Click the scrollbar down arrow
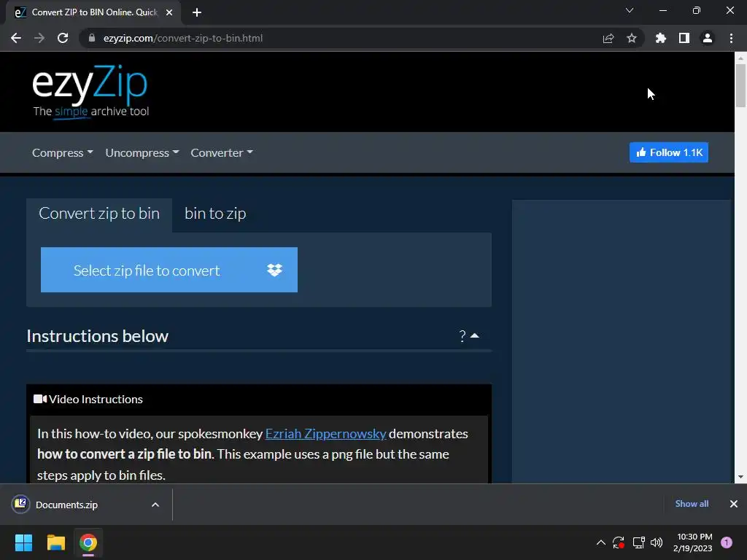The width and height of the screenshot is (747, 560). [740, 477]
